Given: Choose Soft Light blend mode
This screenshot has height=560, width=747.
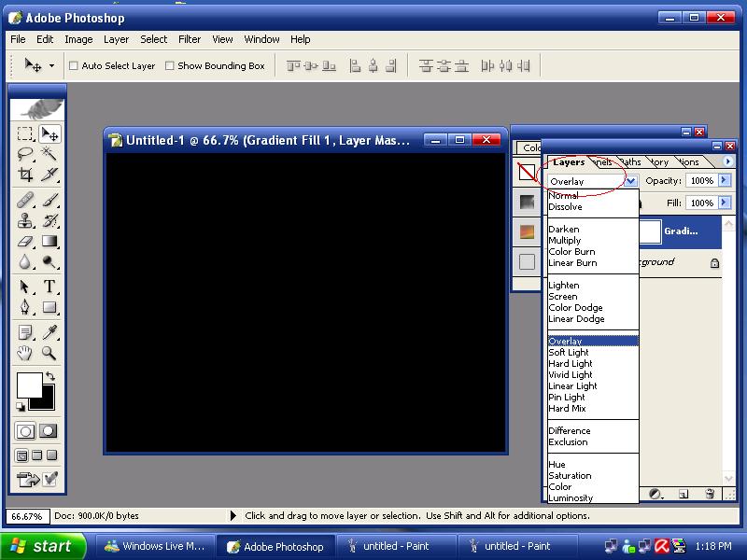Looking at the screenshot, I should coord(569,353).
